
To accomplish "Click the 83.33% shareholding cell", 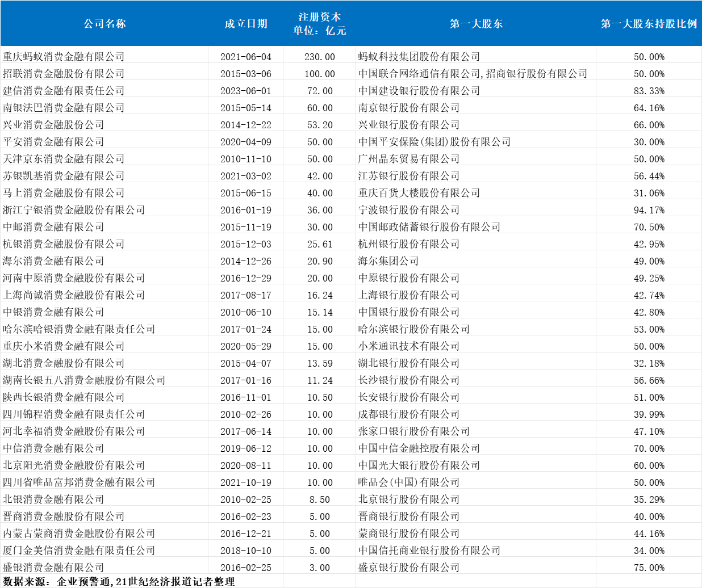I will point(649,91).
